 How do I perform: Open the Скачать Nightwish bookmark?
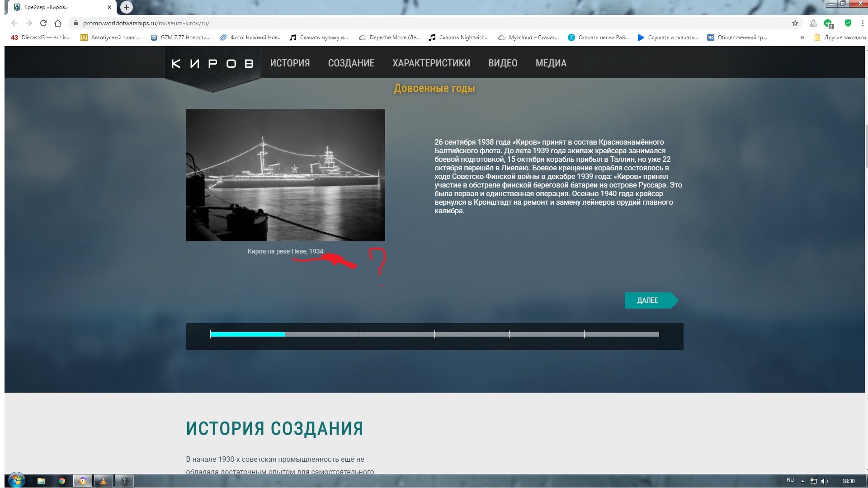459,38
